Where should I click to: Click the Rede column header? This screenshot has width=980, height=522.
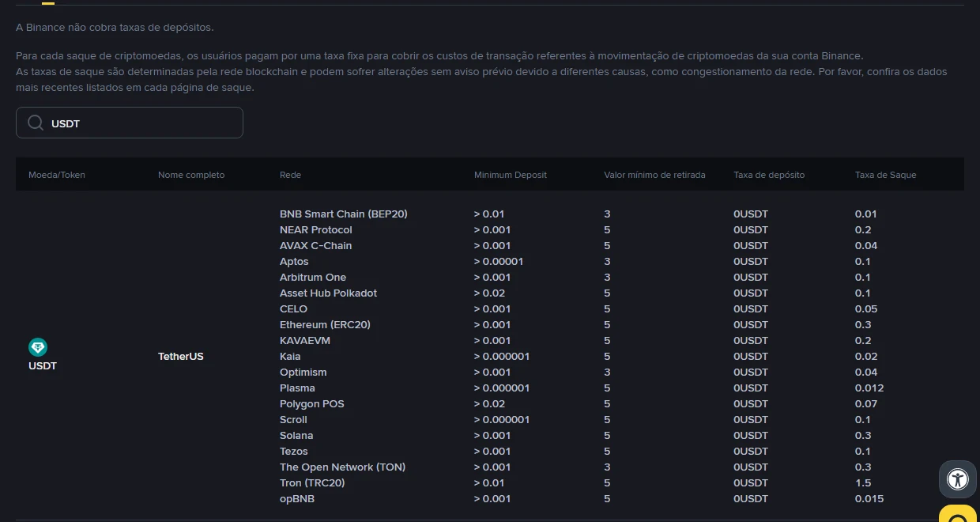290,175
